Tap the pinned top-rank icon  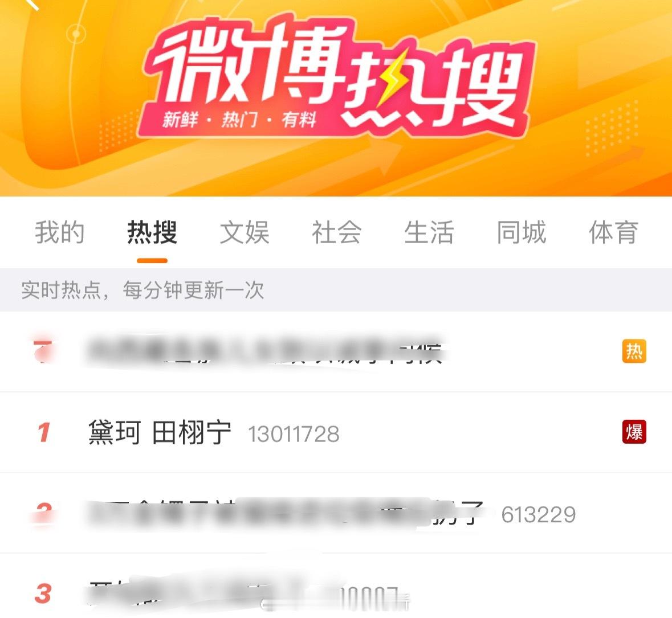coord(43,351)
